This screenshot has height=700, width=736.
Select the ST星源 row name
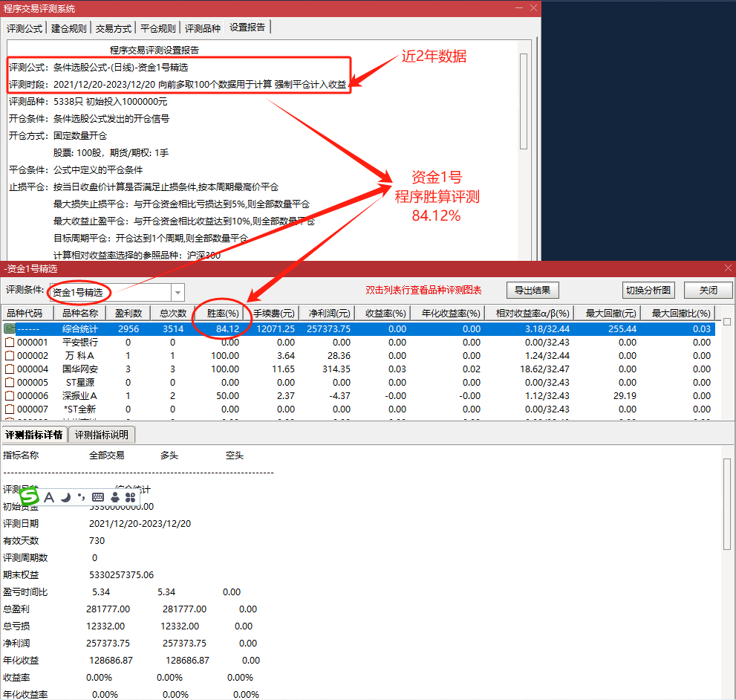click(x=79, y=383)
